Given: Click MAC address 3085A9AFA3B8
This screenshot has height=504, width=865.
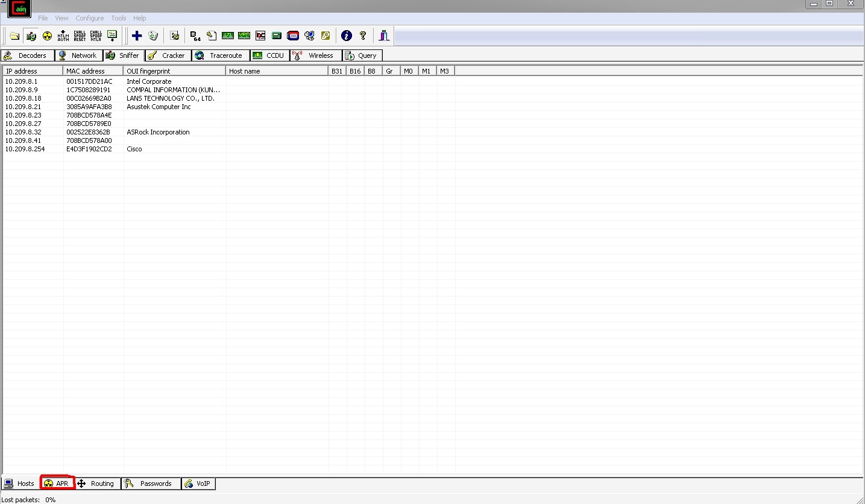Looking at the screenshot, I should pos(89,107).
